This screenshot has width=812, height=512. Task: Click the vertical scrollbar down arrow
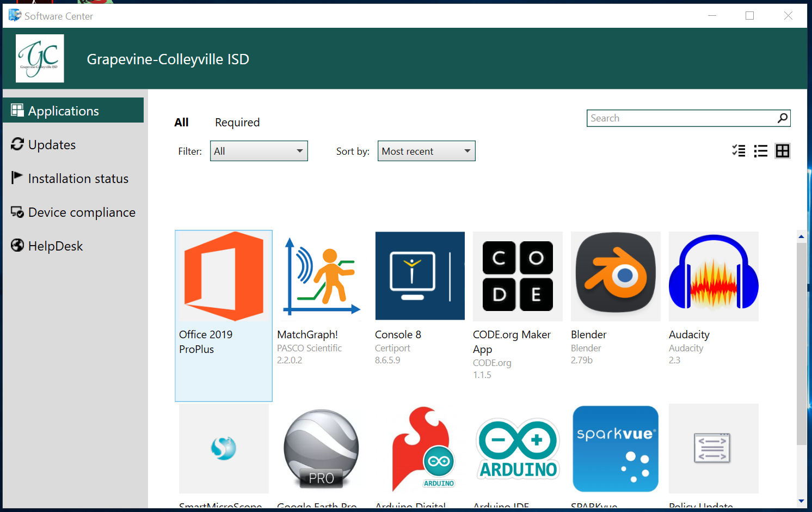click(801, 501)
